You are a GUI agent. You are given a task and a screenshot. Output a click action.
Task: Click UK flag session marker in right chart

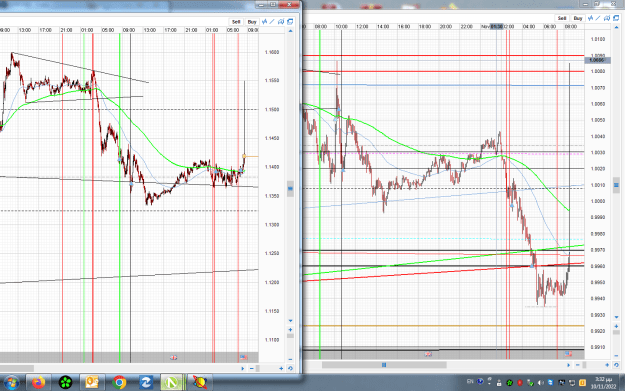coord(428,354)
